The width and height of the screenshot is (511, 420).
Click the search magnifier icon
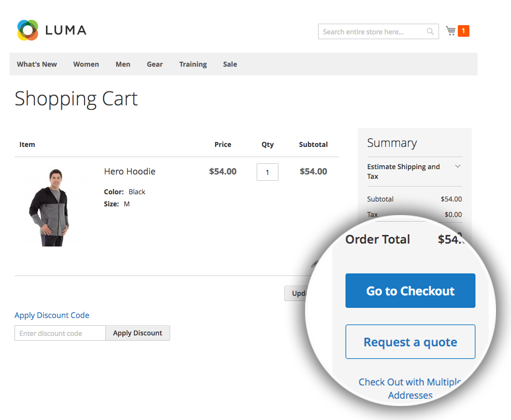430,31
